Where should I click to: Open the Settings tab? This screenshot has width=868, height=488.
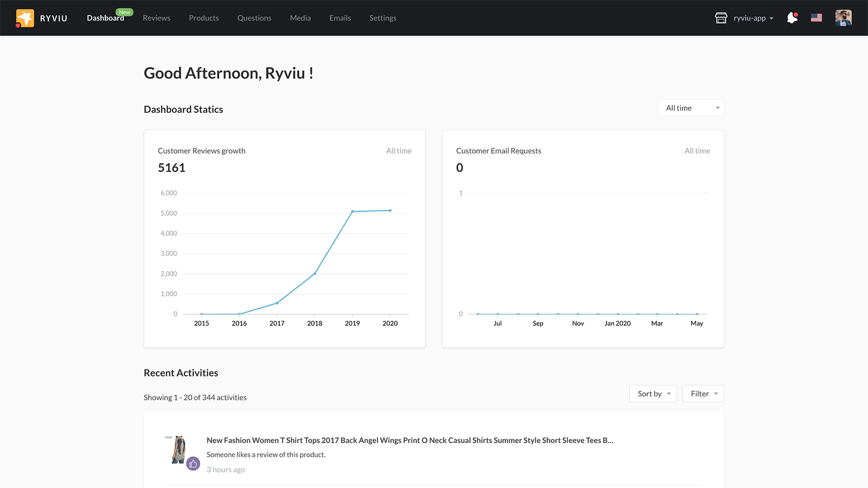(383, 18)
